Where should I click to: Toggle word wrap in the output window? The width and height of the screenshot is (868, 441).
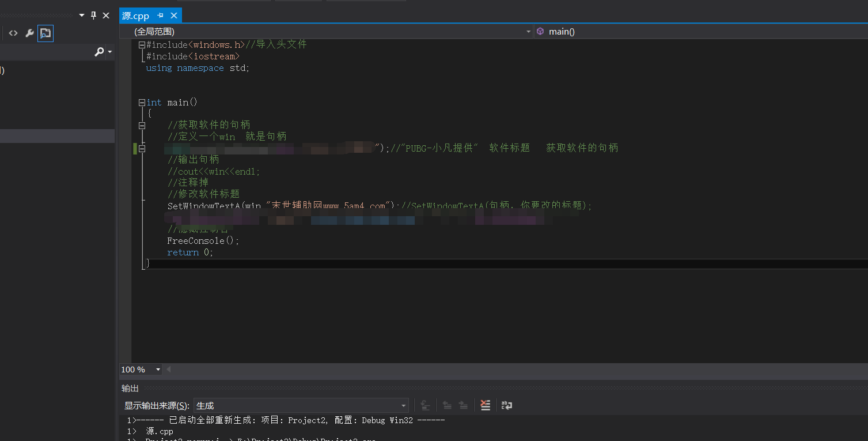(507, 406)
